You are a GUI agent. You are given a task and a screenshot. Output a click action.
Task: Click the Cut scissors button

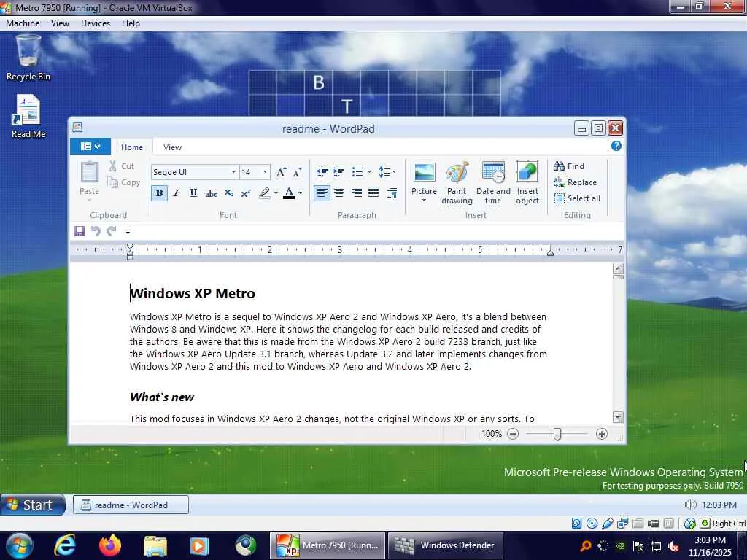point(122,166)
